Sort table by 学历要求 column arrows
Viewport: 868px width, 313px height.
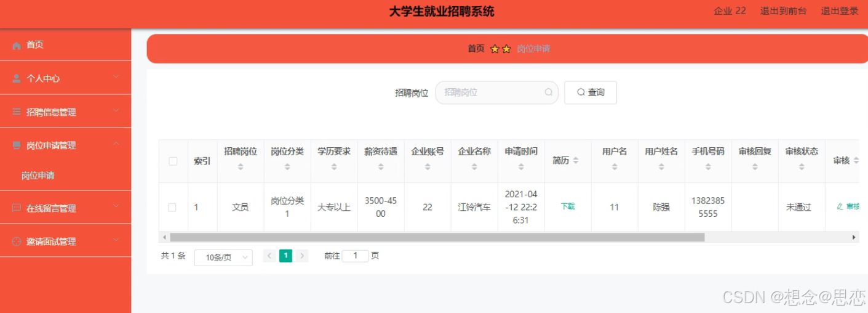pos(334,167)
